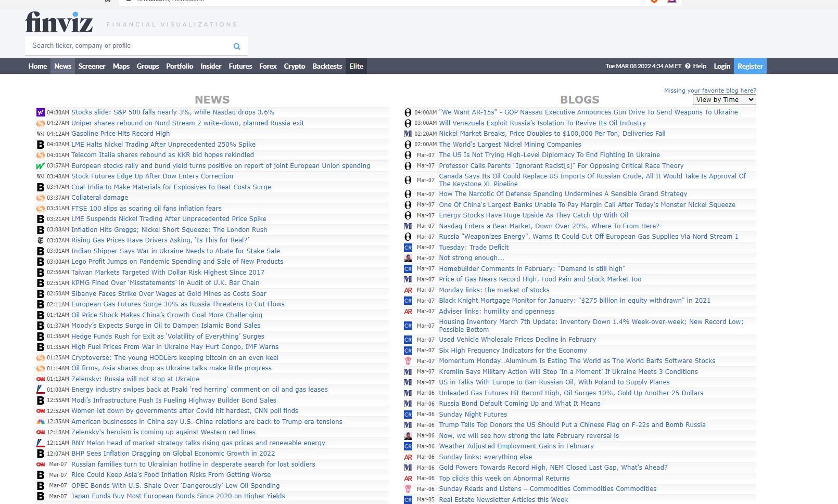Viewport: 838px width, 504px height.
Task: Open Russia Bond Default Coming Up post
Action: tap(519, 404)
